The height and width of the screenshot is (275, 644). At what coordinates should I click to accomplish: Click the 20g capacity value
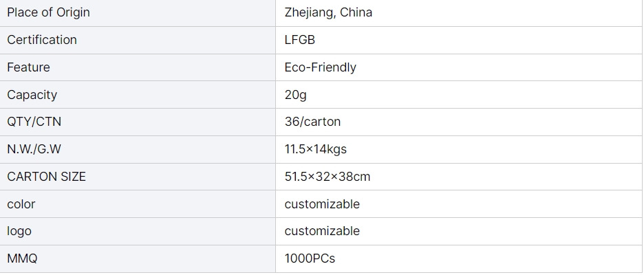click(295, 95)
